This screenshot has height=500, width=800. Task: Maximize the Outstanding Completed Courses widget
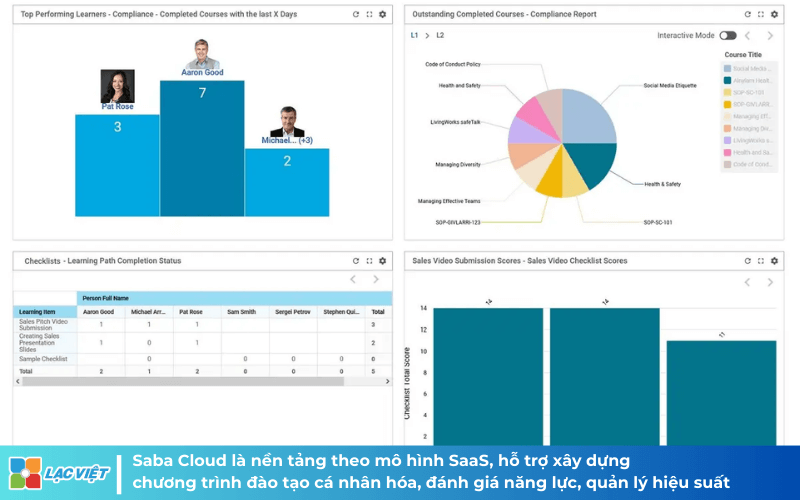(761, 15)
